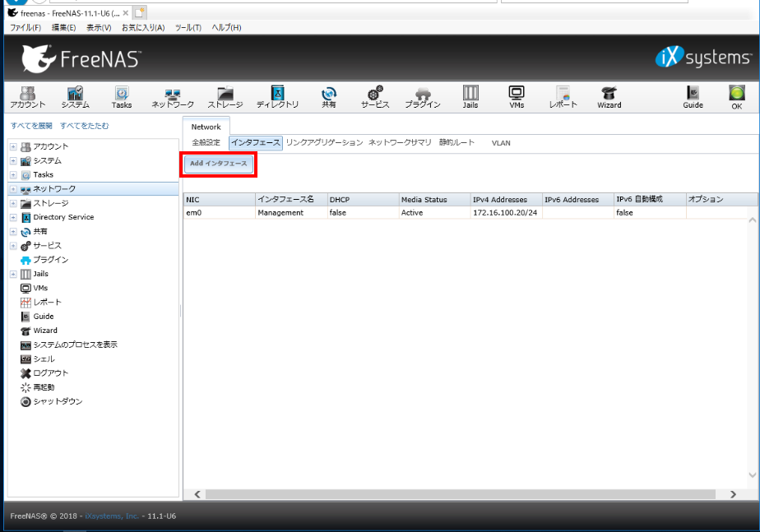The height and width of the screenshot is (532, 760).
Task: Open the ネットワーク toolbar icon
Action: pyautogui.click(x=173, y=97)
